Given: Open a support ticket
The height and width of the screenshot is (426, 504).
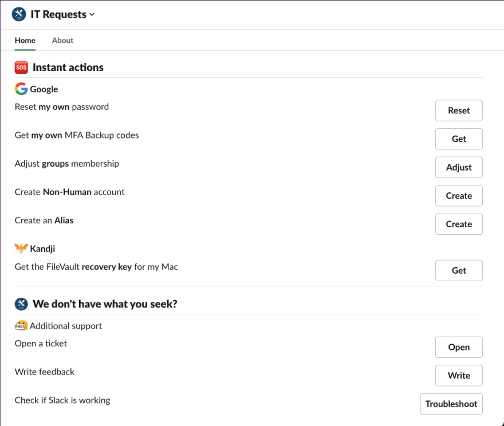Looking at the screenshot, I should 459,348.
